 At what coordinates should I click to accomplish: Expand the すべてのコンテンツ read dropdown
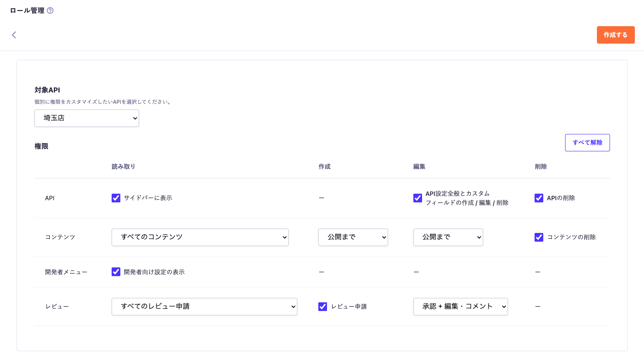point(200,237)
